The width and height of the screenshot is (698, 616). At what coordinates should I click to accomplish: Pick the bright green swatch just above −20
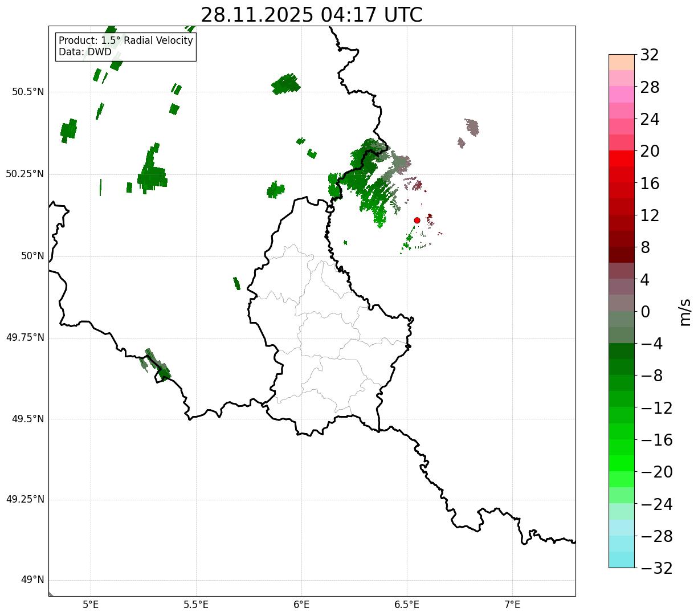(622, 463)
